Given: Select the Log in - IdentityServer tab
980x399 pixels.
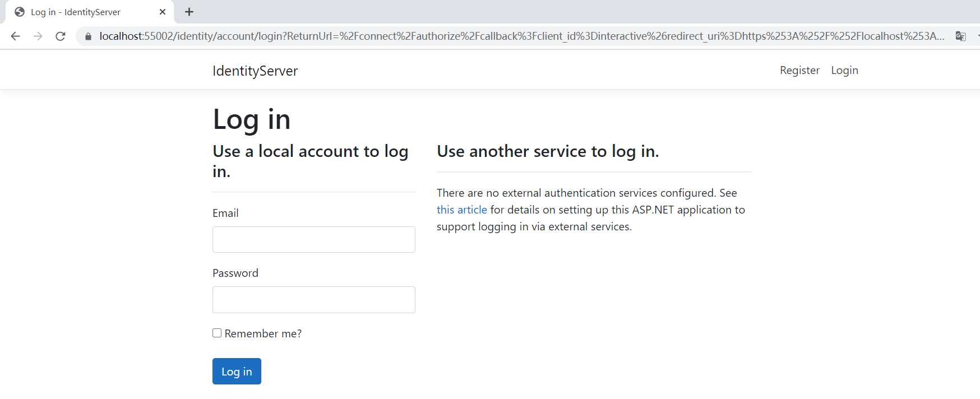Looking at the screenshot, I should pos(90,12).
